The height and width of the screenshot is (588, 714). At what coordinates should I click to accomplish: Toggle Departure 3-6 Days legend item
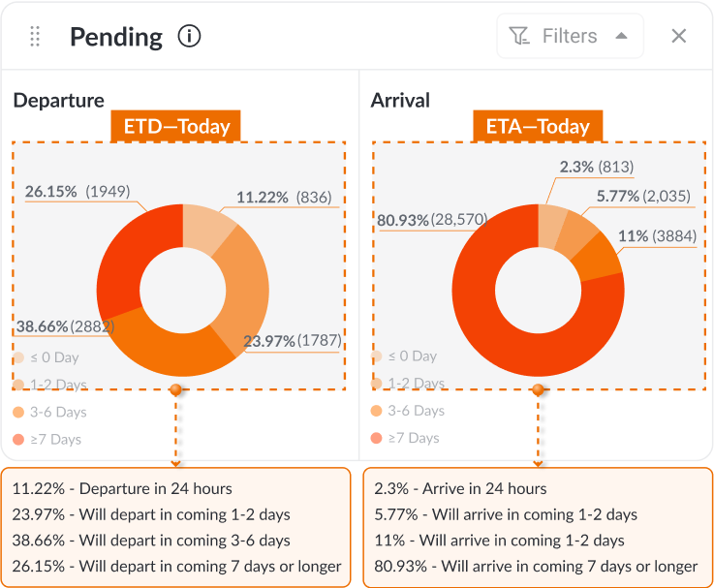50,412
